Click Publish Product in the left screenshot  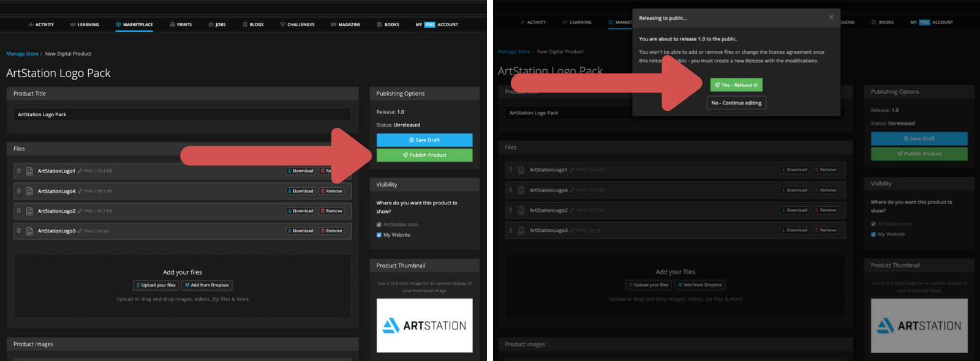coord(424,155)
